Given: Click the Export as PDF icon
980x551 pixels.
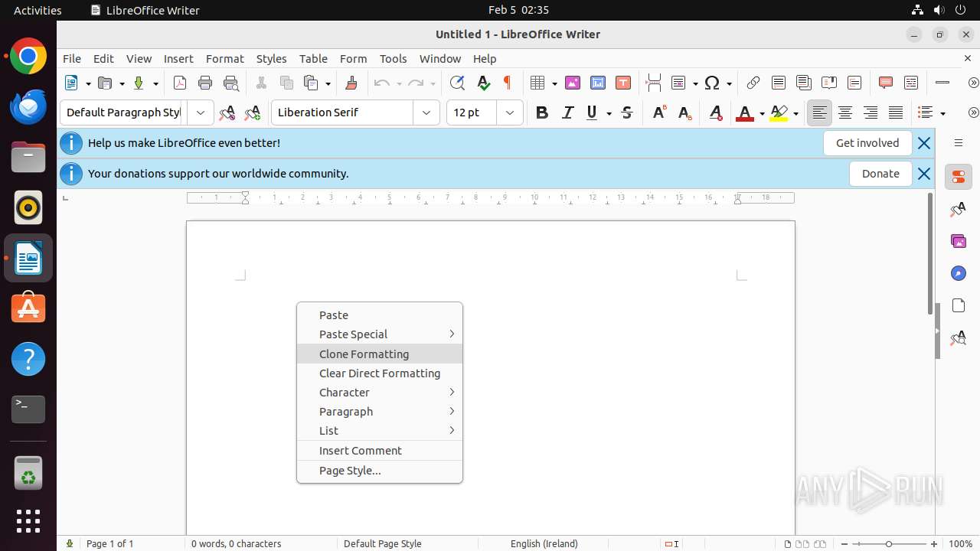Looking at the screenshot, I should (180, 83).
